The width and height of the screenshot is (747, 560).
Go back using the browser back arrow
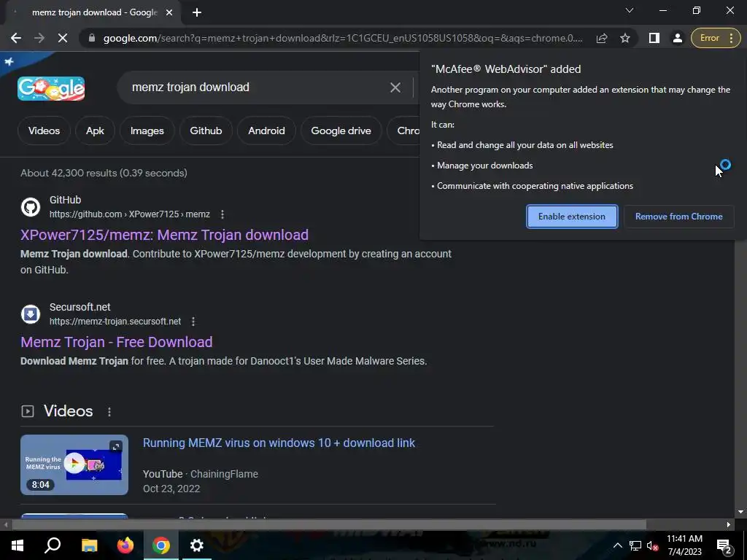point(16,38)
